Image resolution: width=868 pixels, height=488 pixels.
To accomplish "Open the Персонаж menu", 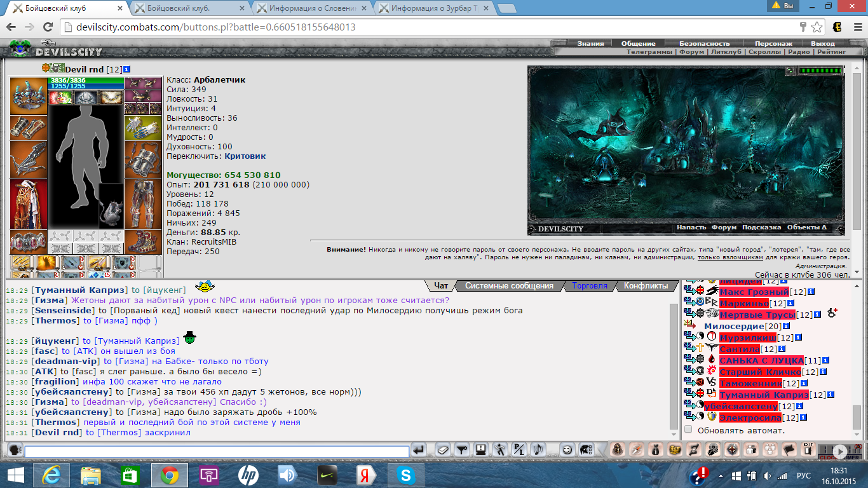I will click(773, 43).
